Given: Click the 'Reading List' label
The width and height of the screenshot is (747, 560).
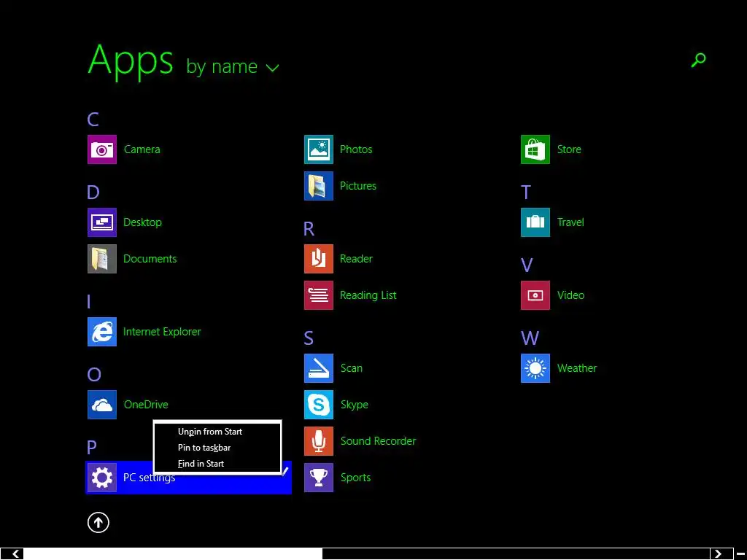Looking at the screenshot, I should point(368,295).
